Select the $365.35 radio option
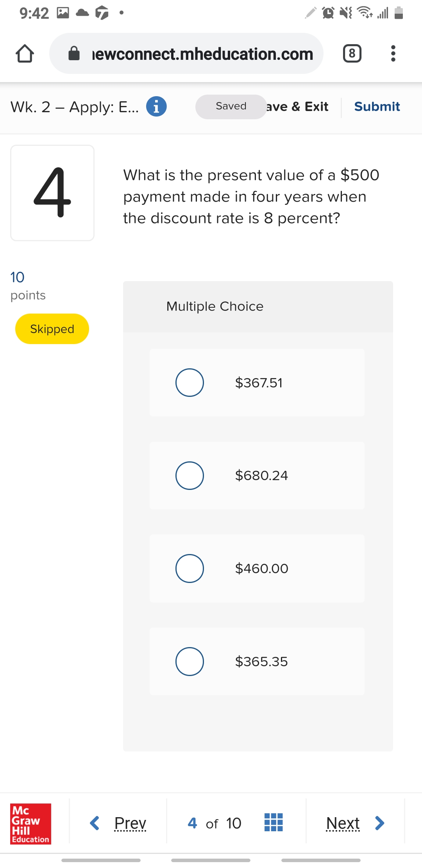 (190, 662)
